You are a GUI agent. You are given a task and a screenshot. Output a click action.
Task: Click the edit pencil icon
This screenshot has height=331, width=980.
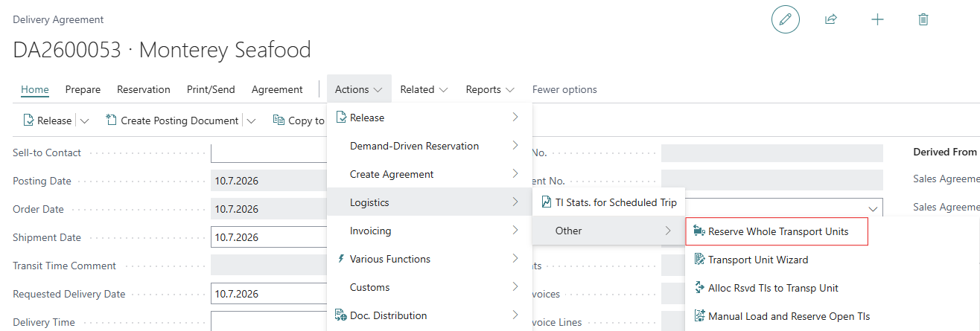pyautogui.click(x=785, y=19)
